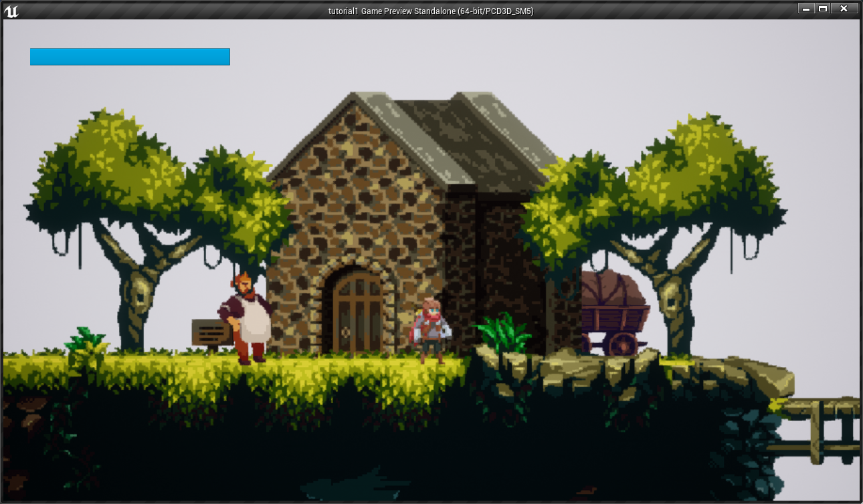The width and height of the screenshot is (863, 504).
Task: Maximize the game preview window
Action: coord(823,8)
